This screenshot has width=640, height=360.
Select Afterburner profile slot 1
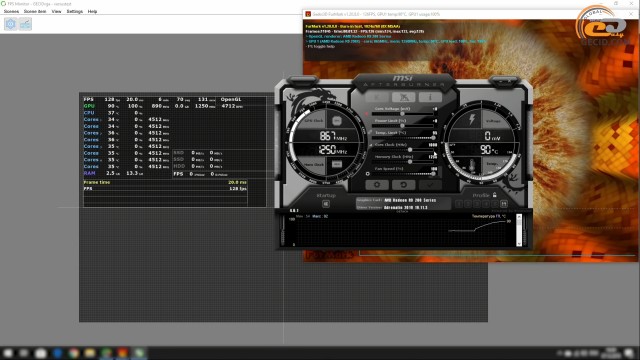tap(459, 203)
